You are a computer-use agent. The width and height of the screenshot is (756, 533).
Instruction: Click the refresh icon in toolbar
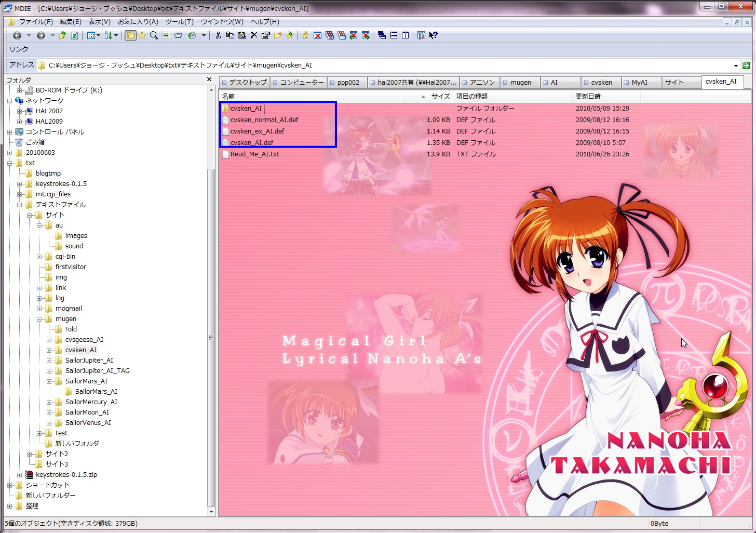pos(74,35)
